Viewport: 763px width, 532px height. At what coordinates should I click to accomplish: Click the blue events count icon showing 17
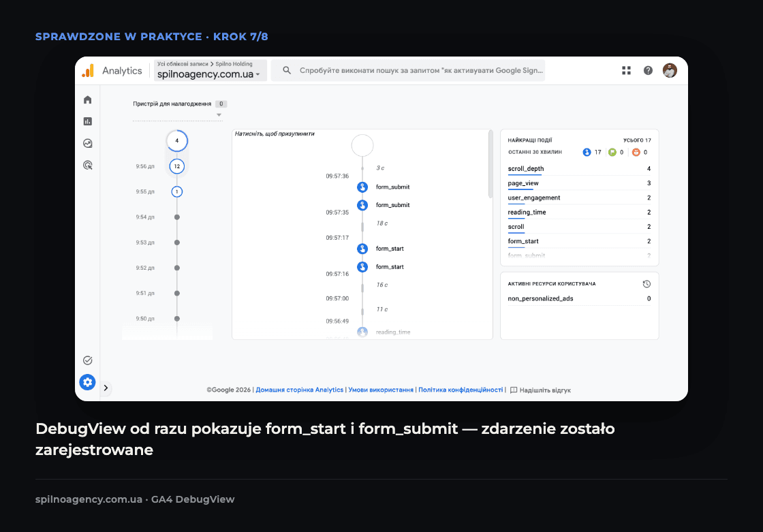point(587,153)
